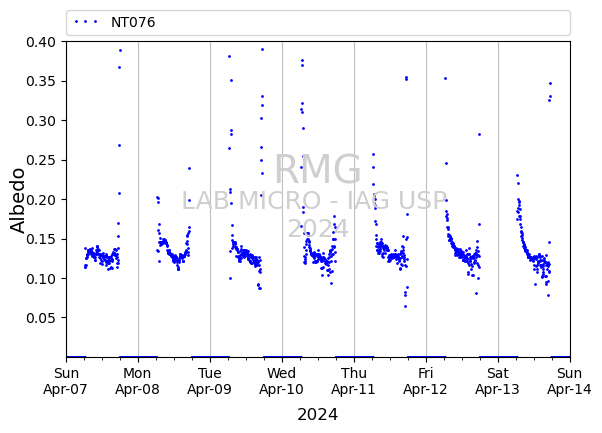Screen dimensions: 602x433
Task: Click the Fri Apr-12 x-axis label
Action: coord(425,381)
